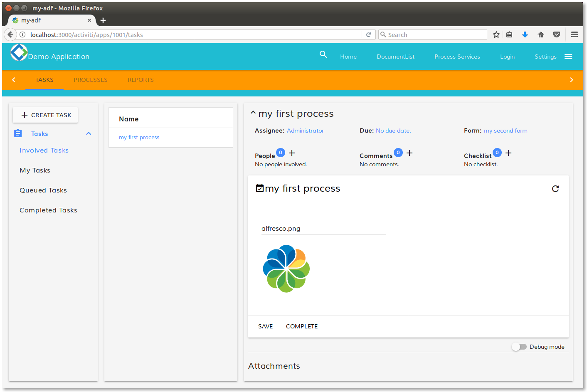
Task: Click the alfresco.png image thumbnail
Action: click(x=286, y=269)
